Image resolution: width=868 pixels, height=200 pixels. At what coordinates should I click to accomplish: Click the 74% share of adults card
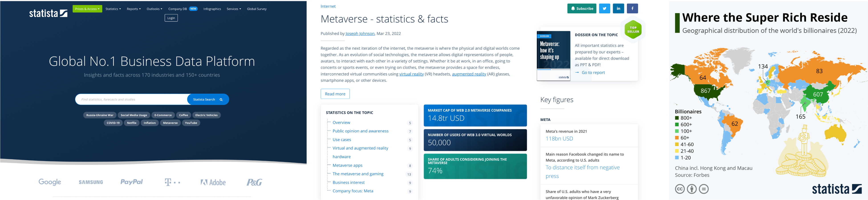tap(475, 166)
